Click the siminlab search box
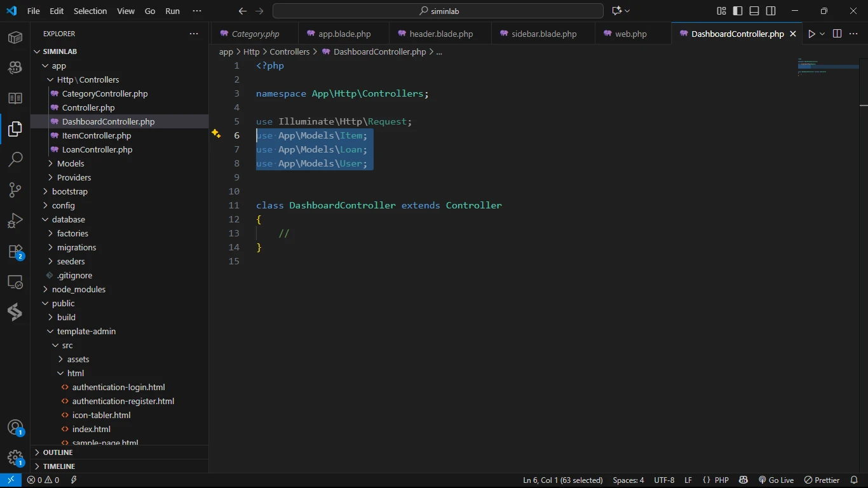The width and height of the screenshot is (868, 488). (x=438, y=11)
